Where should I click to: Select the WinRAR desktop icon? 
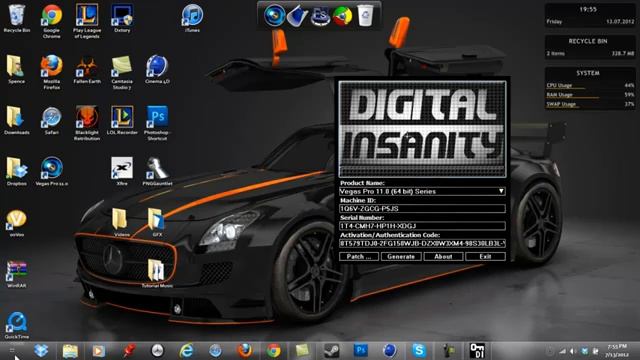click(x=16, y=274)
